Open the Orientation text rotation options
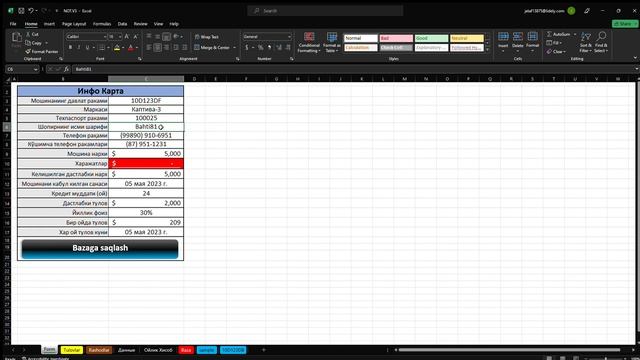The image size is (640, 360). coord(176,37)
